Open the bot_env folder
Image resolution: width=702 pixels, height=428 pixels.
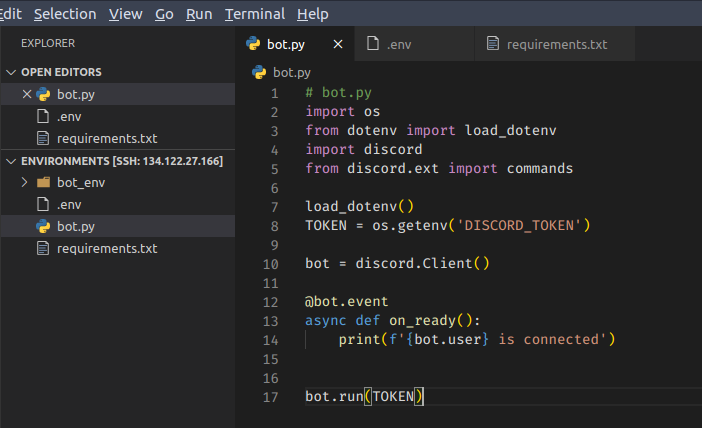(x=81, y=183)
